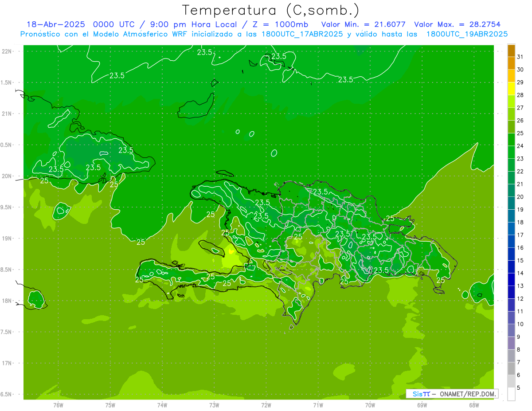This screenshot has height=411, width=532.
Task: Click the "75W" longitude label
Action: [110, 405]
